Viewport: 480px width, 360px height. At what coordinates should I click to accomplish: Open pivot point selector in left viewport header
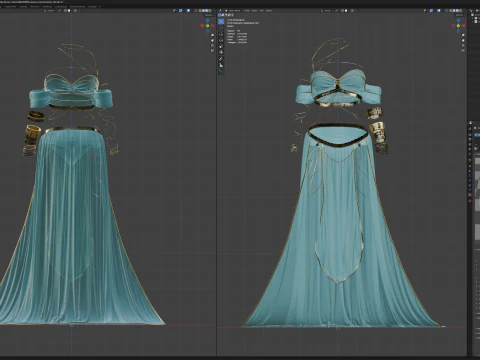coord(60,10)
